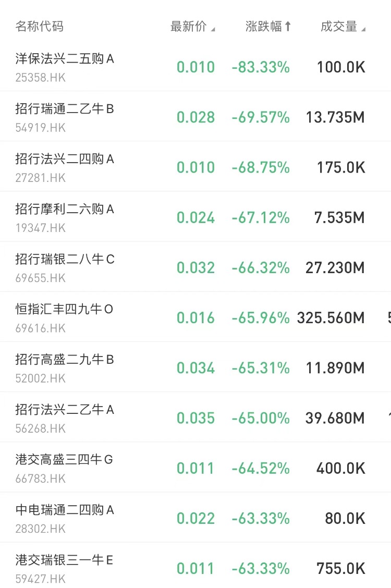Open 招行摩利二六购A 19347.HK
The height and width of the screenshot is (588, 391).
click(195, 217)
